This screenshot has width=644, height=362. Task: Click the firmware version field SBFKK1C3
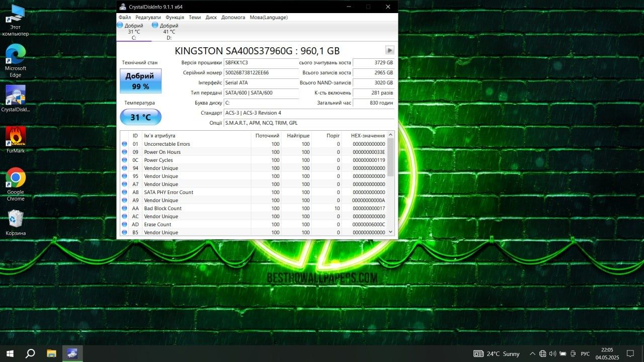(x=261, y=63)
